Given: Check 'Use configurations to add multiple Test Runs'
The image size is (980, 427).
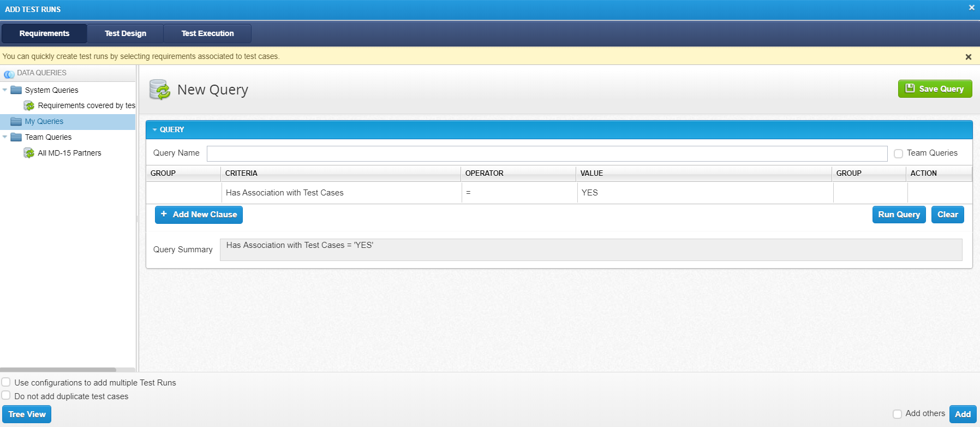Looking at the screenshot, I should [6, 382].
